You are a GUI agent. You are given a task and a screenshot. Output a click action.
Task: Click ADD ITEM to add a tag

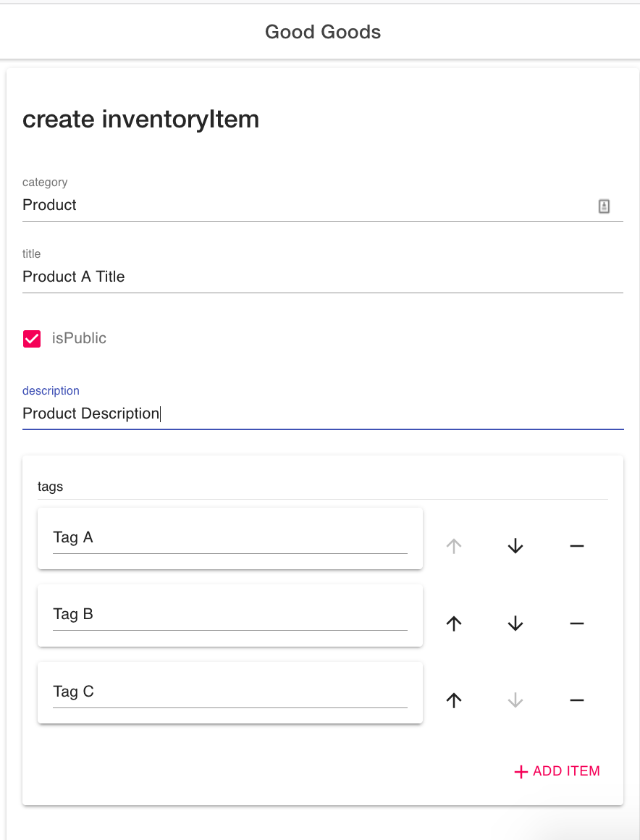(557, 771)
